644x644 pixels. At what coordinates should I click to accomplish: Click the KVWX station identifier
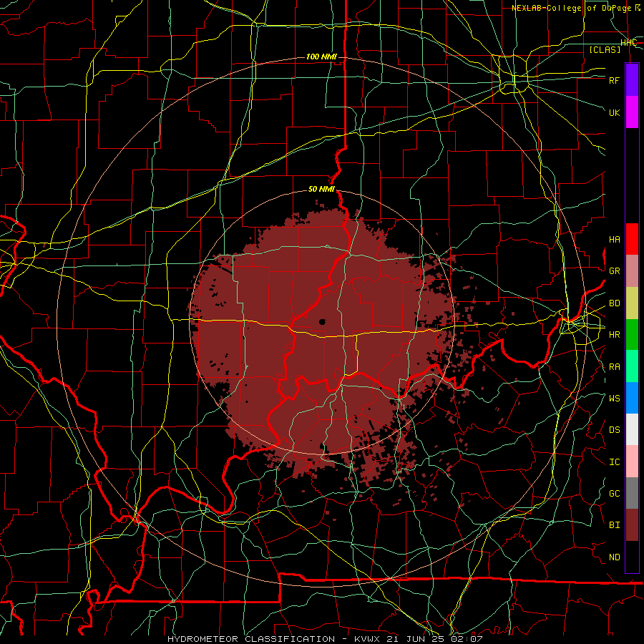point(368,639)
